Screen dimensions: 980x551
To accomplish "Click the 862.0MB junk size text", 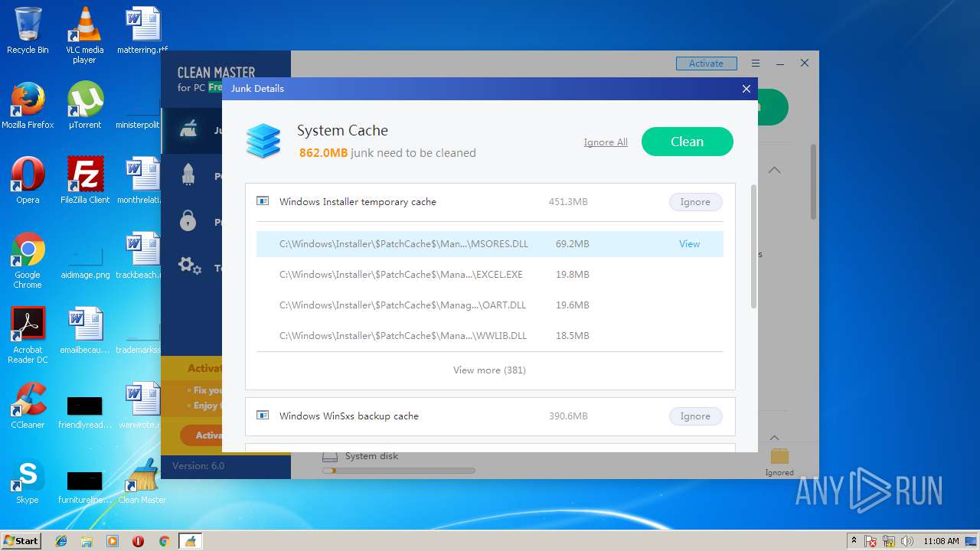I will click(x=323, y=153).
